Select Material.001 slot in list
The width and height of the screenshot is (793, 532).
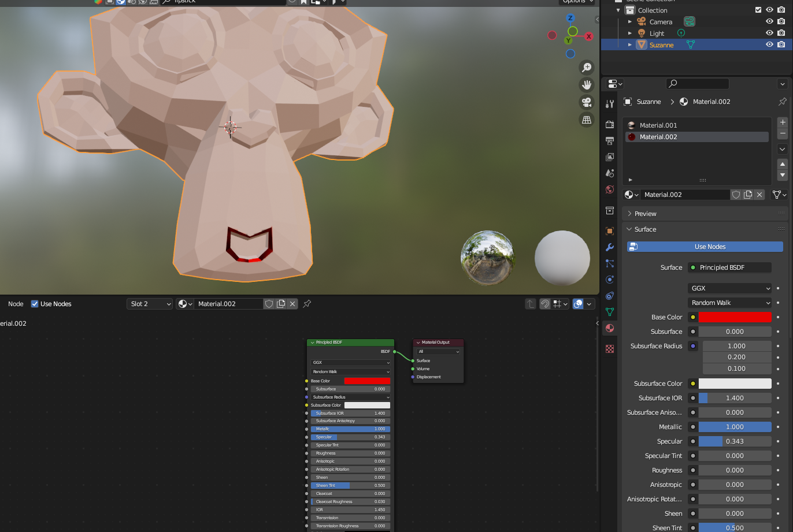point(697,125)
